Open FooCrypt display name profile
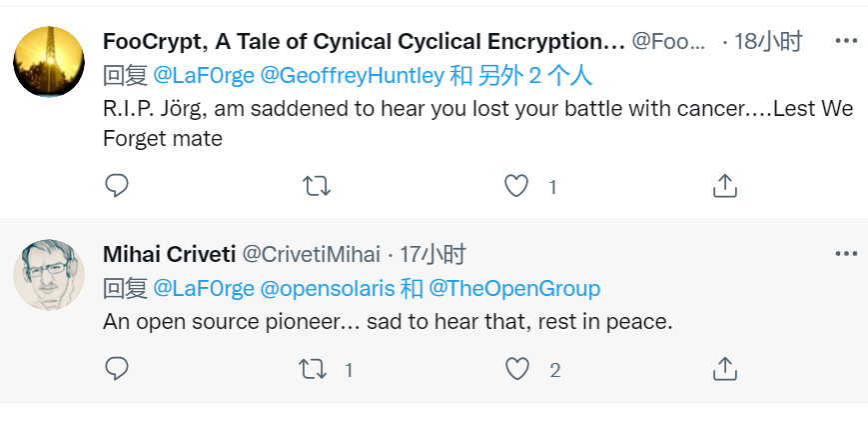 [x=364, y=41]
